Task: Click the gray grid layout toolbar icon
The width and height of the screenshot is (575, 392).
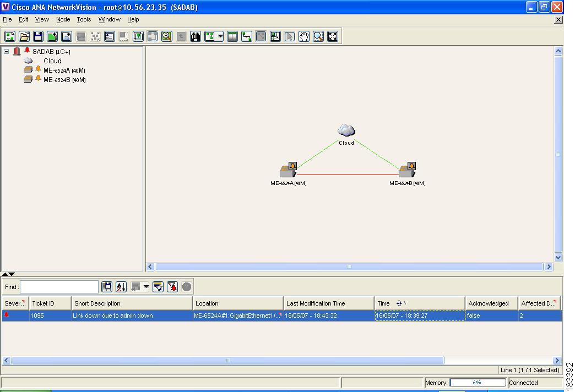Action: pyautogui.click(x=153, y=36)
